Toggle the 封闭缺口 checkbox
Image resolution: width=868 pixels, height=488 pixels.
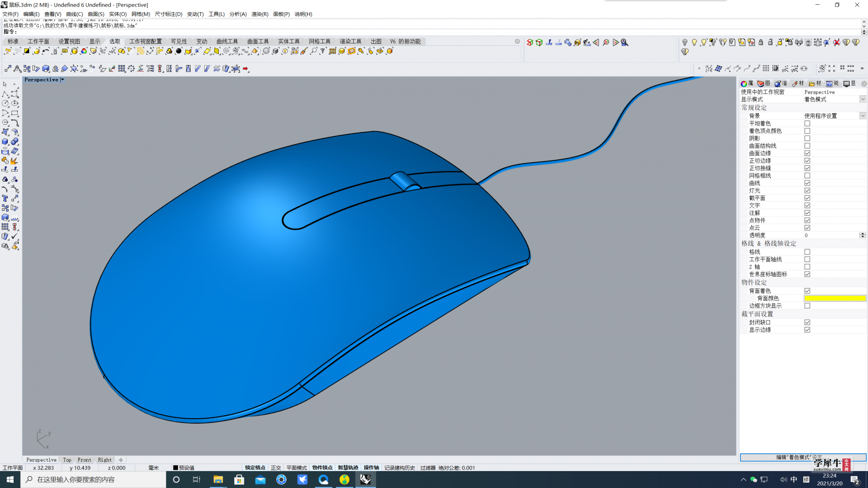[807, 322]
